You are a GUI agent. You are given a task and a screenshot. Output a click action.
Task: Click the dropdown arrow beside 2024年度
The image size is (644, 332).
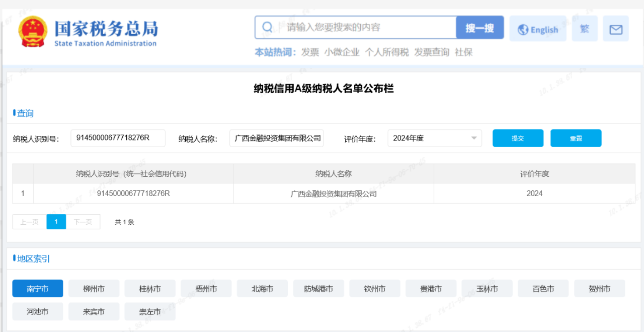tap(474, 138)
